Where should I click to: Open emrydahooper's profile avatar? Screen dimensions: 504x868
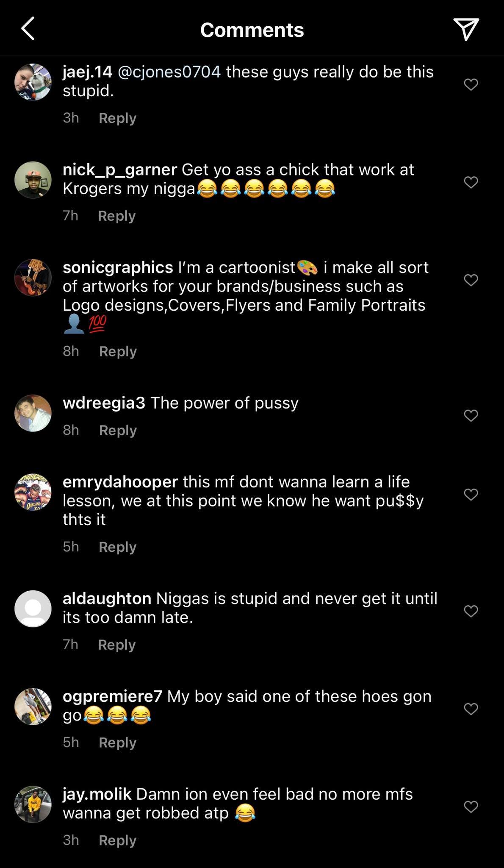point(33,492)
